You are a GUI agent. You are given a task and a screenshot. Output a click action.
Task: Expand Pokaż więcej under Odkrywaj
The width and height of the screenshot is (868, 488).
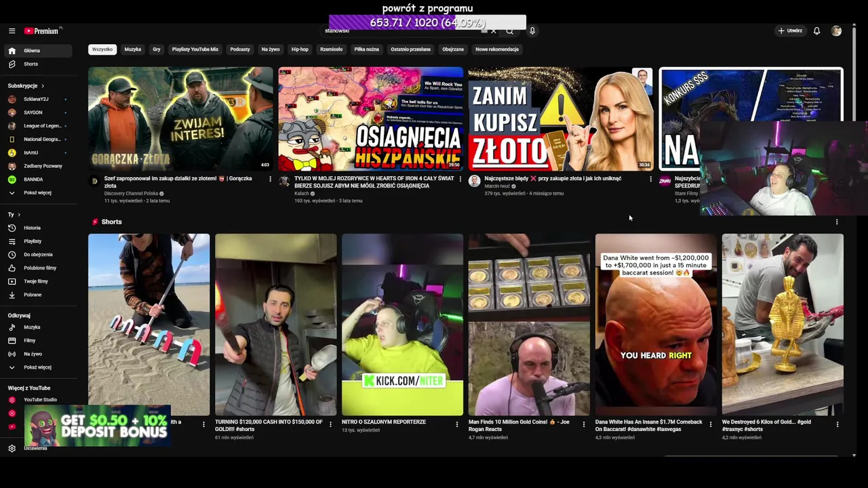point(37,367)
